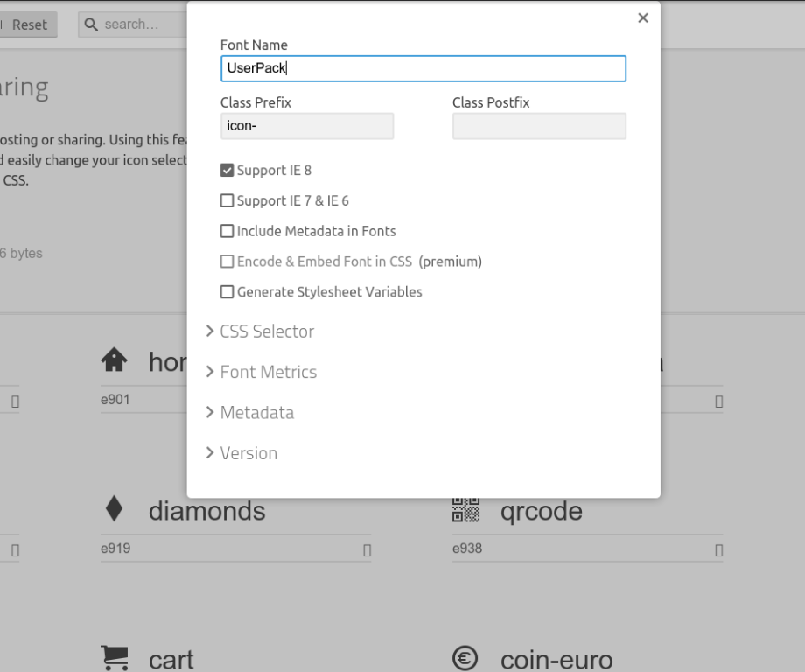
Task: Click the home icon glyph
Action: click(x=115, y=360)
